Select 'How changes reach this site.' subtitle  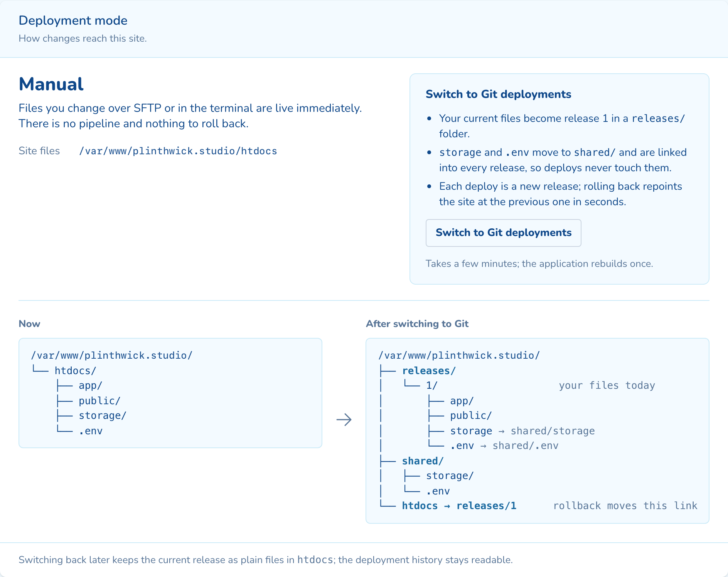point(83,39)
